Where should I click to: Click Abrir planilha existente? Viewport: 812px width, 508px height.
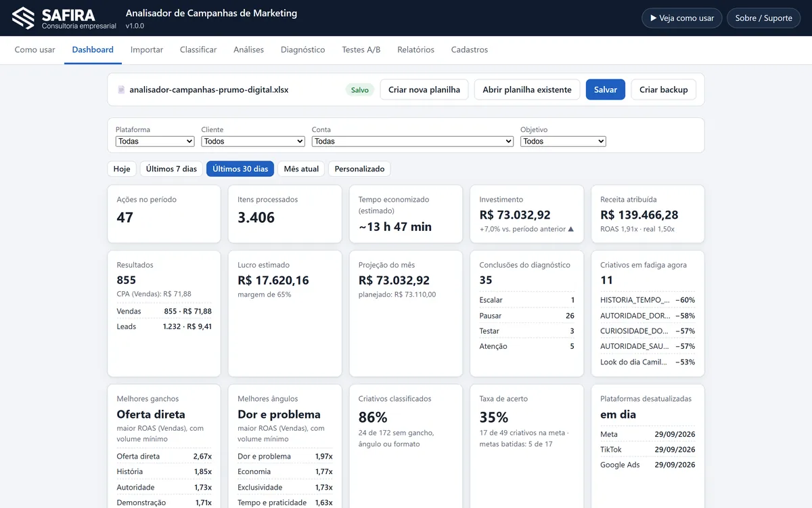tap(527, 89)
